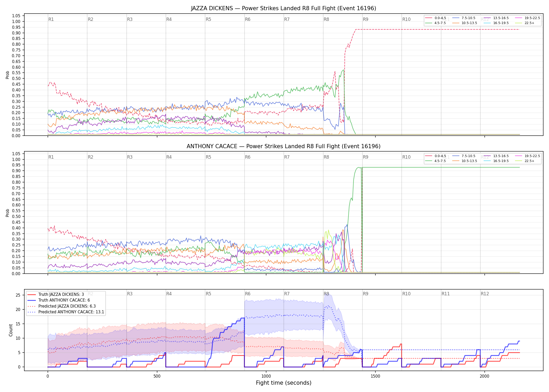Select the 4.5-7.5 legend entry in top chart
This screenshot has height=392, width=549.
click(x=436, y=23)
